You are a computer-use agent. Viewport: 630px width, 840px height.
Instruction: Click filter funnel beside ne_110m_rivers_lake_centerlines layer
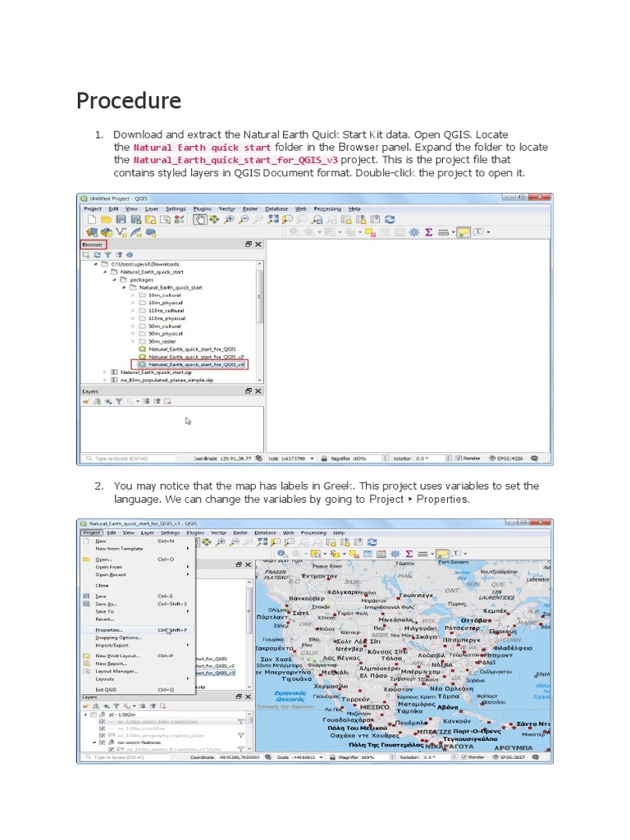(x=241, y=722)
